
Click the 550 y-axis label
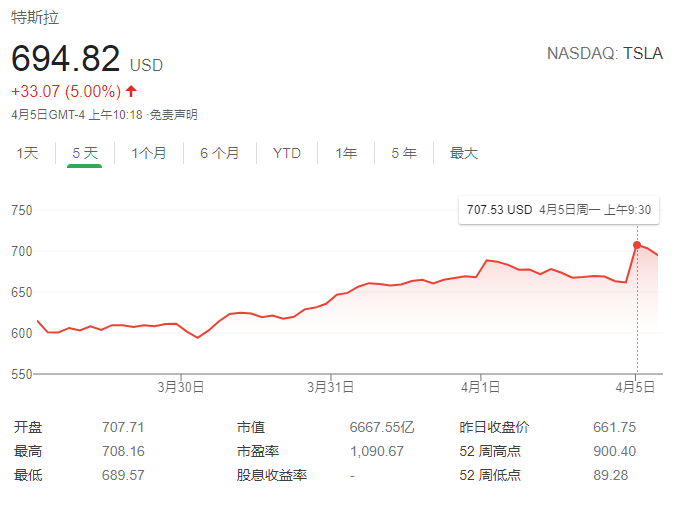(x=22, y=374)
